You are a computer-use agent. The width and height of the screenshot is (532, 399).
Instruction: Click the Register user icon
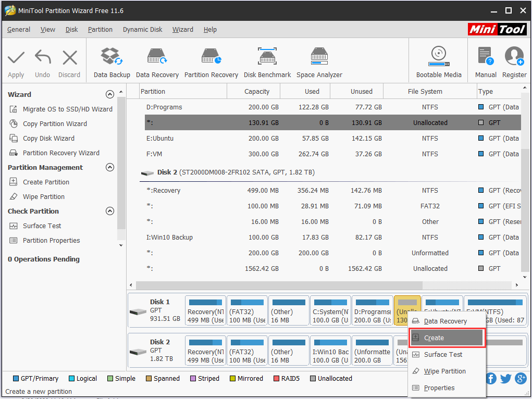[514, 56]
